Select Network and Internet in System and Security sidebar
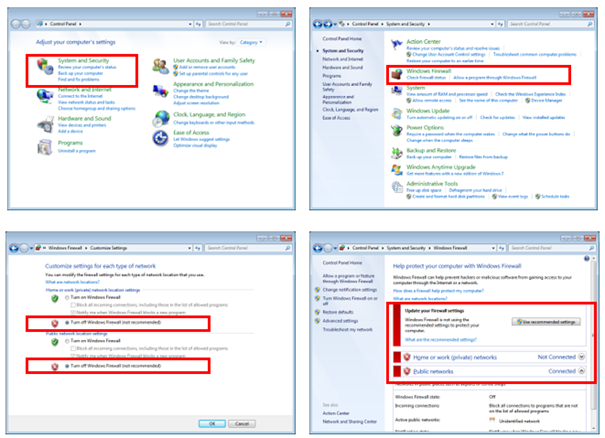 pyautogui.click(x=343, y=59)
